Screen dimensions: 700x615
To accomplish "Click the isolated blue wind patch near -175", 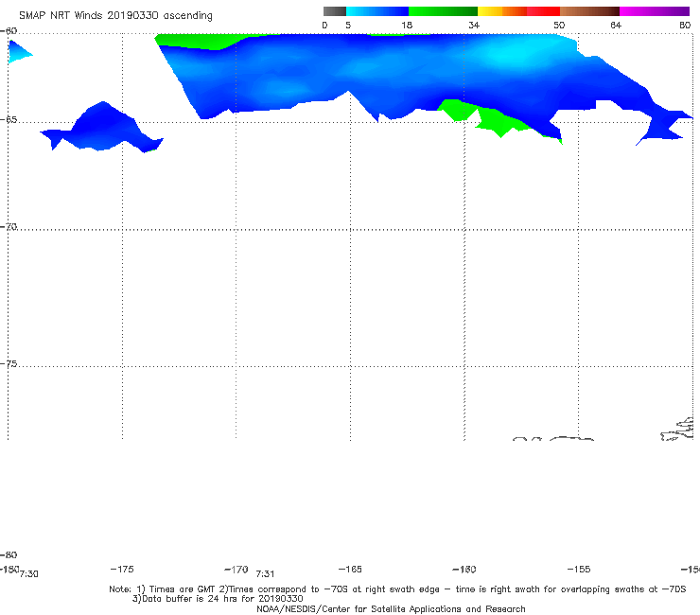I will 103,129.
